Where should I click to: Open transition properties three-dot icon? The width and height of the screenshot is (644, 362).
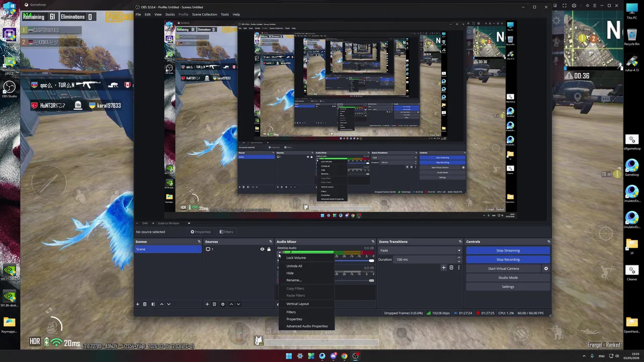click(458, 267)
